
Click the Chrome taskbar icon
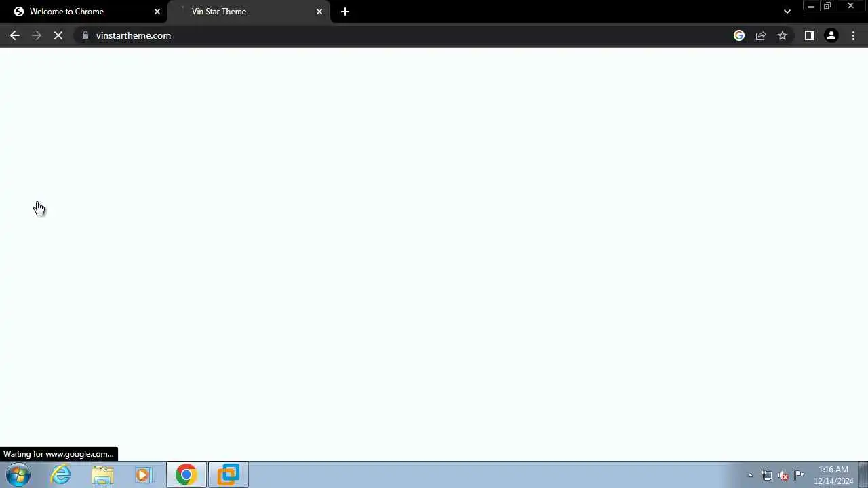[186, 474]
